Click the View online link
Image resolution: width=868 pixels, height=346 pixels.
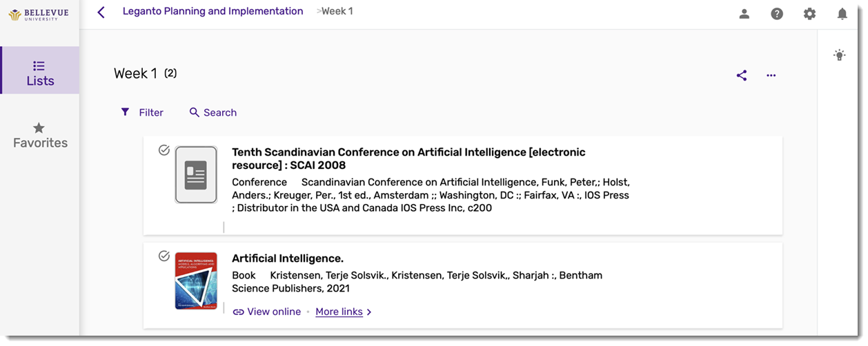coord(267,312)
